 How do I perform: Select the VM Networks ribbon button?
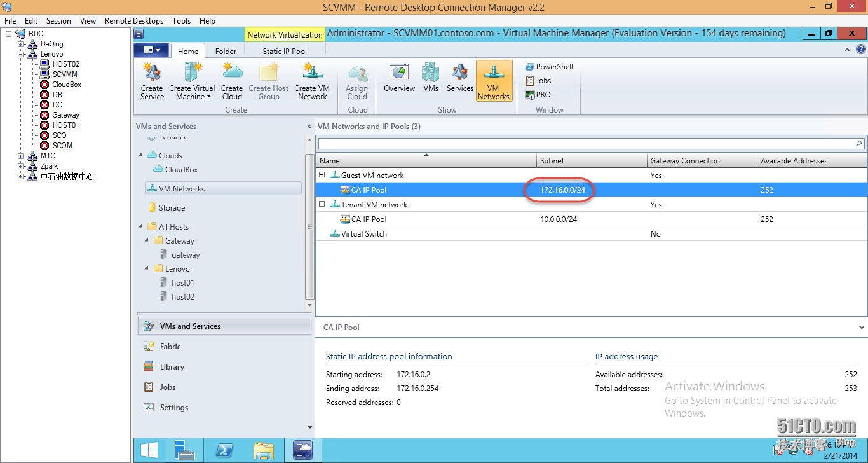coord(494,81)
